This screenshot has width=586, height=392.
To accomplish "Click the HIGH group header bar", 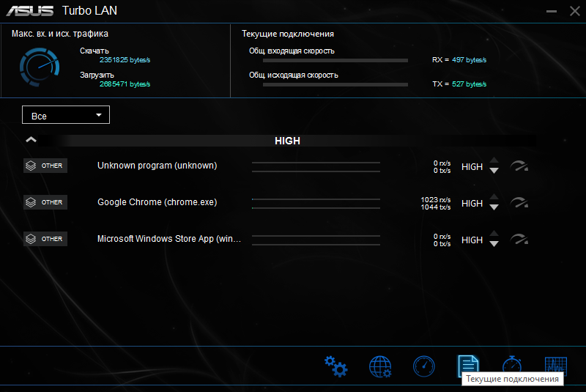I will tap(287, 141).
